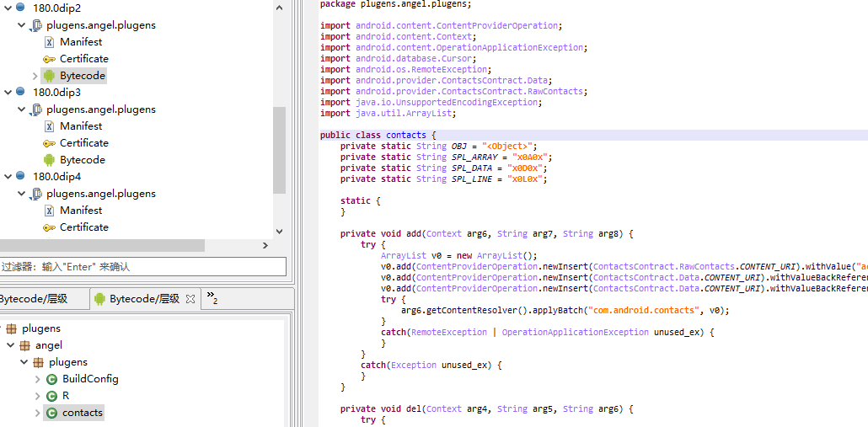The height and width of the screenshot is (427, 868).
Task: Close the active Bytecode/层级 tab
Action: [190, 299]
